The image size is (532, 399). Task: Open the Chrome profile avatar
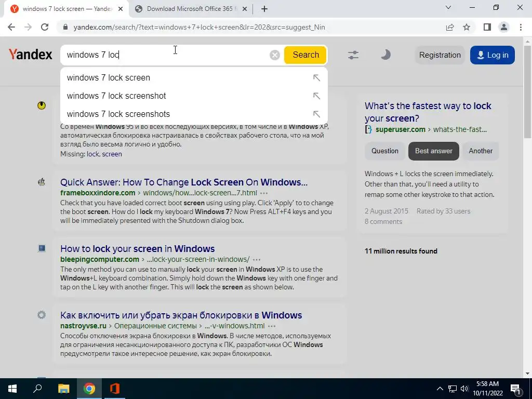(504, 27)
